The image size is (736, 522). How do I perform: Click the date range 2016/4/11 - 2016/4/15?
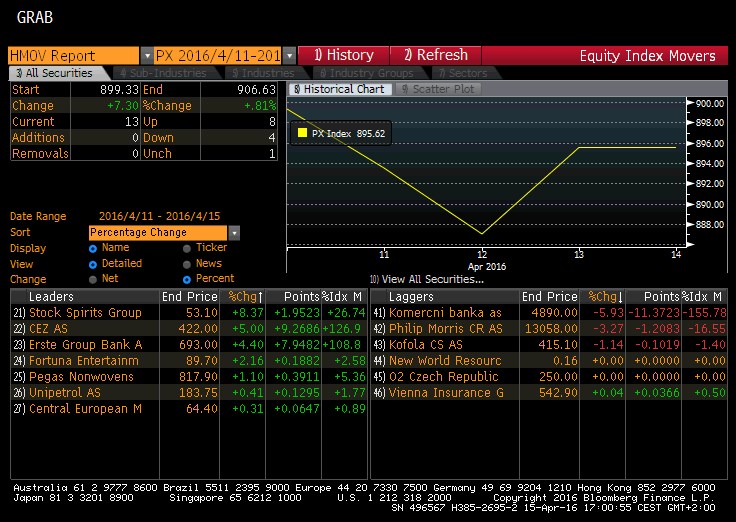[159, 216]
